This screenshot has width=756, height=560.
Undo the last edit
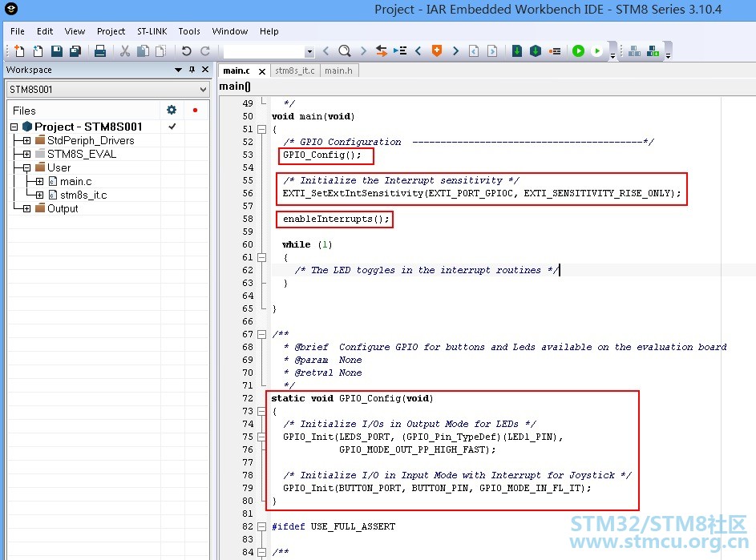coord(187,50)
